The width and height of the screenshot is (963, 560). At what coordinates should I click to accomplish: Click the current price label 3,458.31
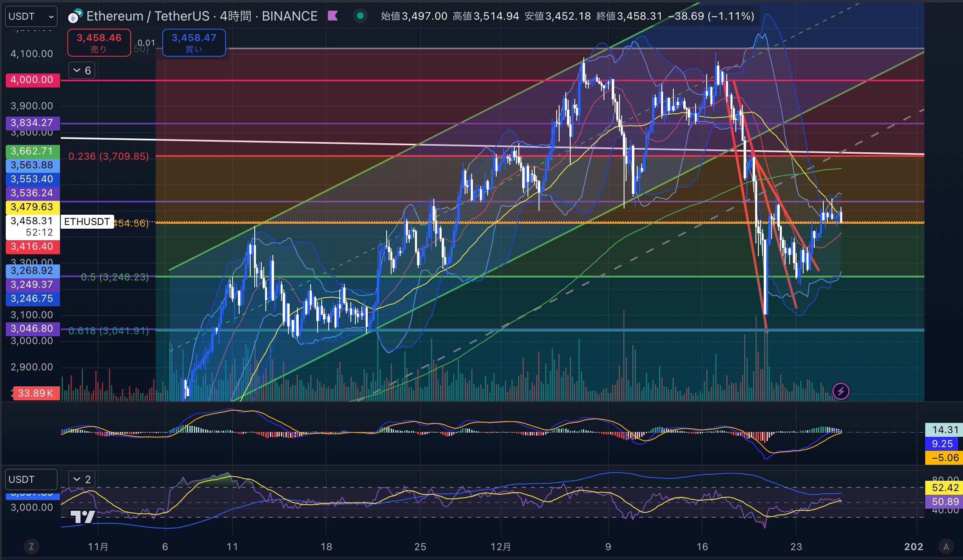[32, 221]
